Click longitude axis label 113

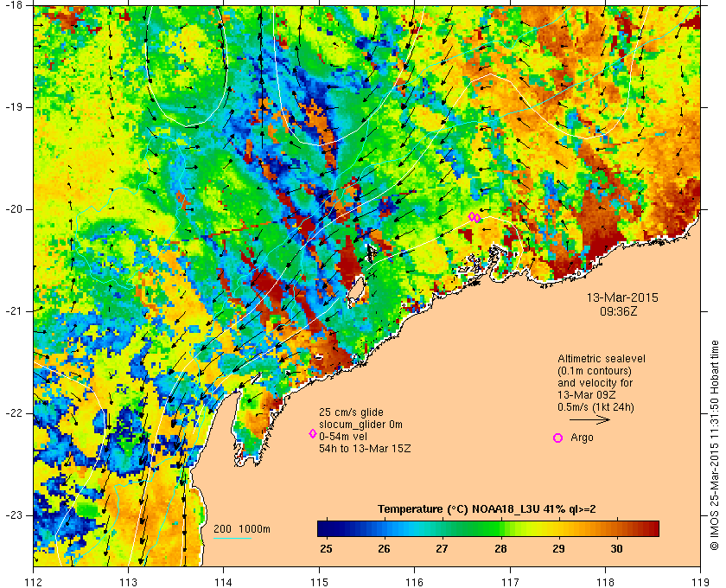[x=128, y=581]
